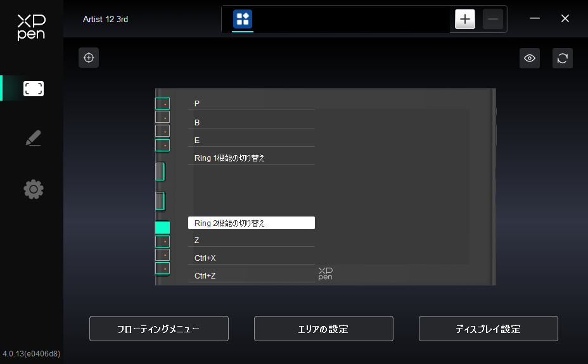Click the circular-arrows reset icon

(x=563, y=58)
